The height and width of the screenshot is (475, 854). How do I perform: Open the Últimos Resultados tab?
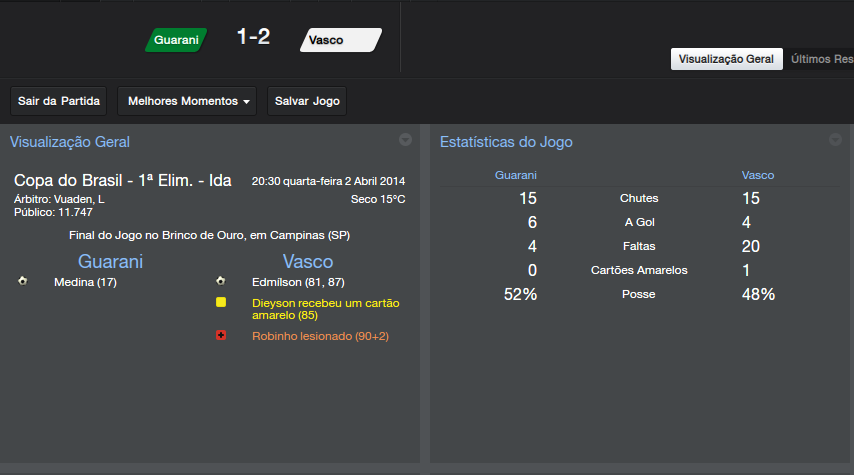(x=820, y=59)
